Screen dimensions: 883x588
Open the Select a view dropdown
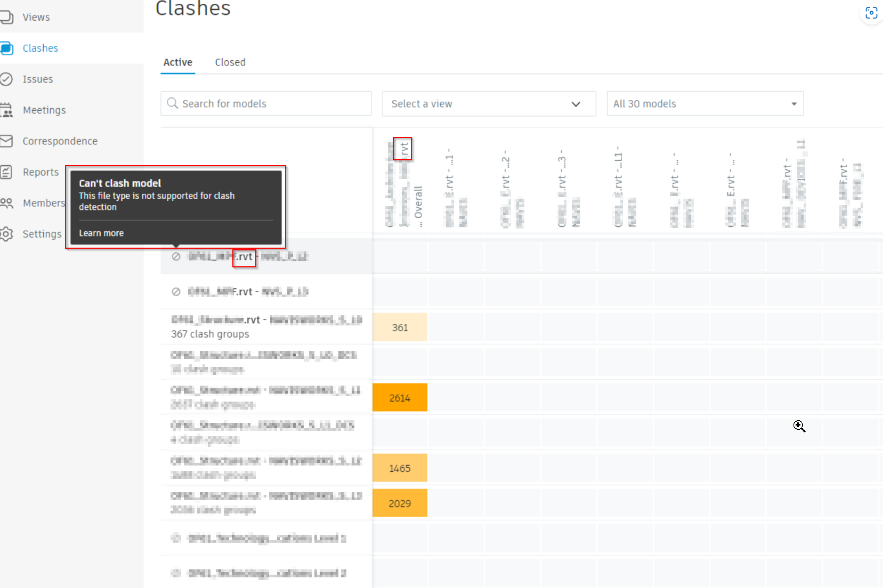coord(489,104)
